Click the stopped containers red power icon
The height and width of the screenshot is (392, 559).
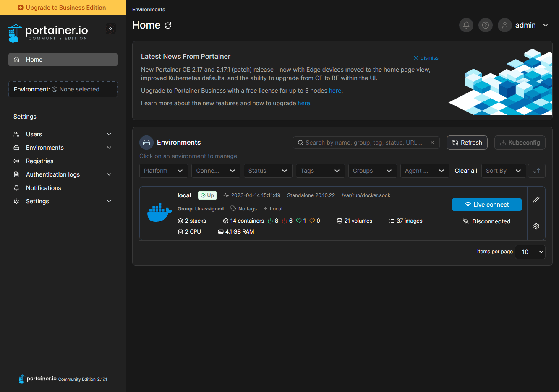[285, 221]
